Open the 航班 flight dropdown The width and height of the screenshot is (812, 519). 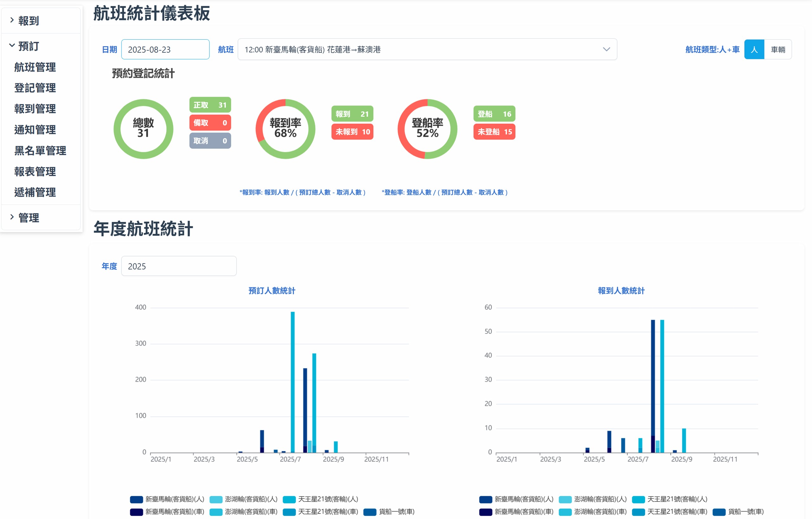click(x=427, y=49)
